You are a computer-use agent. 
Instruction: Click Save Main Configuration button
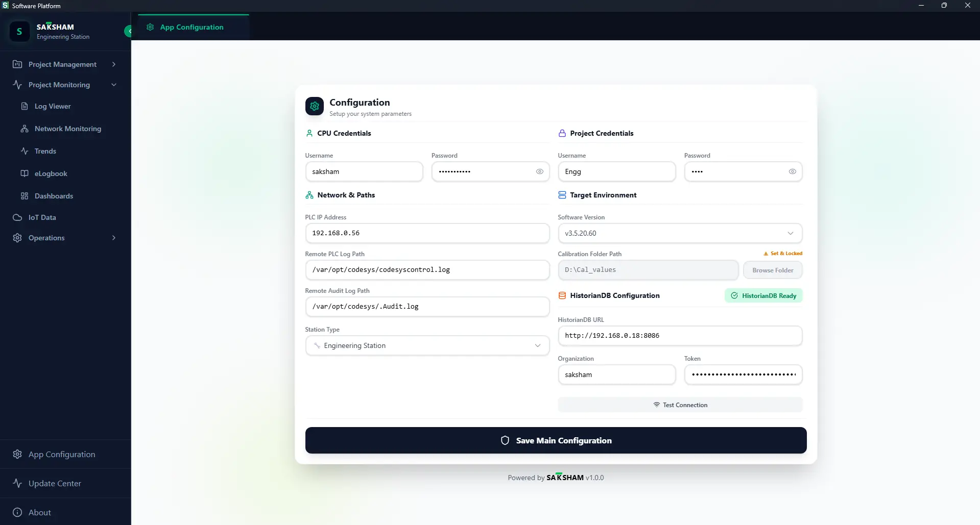point(556,440)
